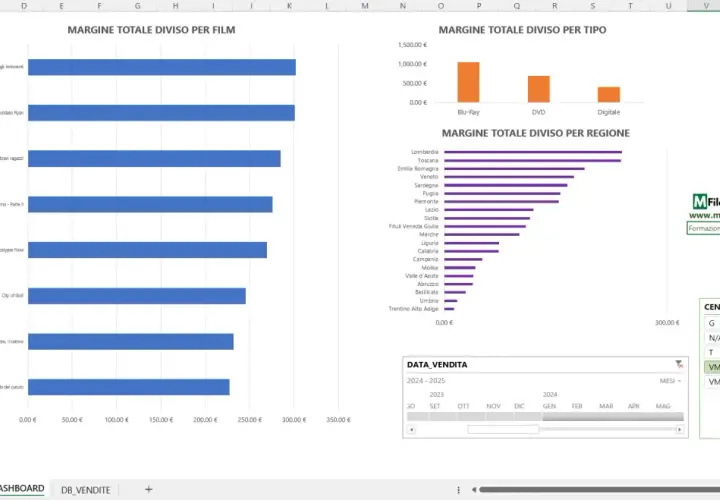
Task: Select slicer item N/A
Action: point(712,338)
